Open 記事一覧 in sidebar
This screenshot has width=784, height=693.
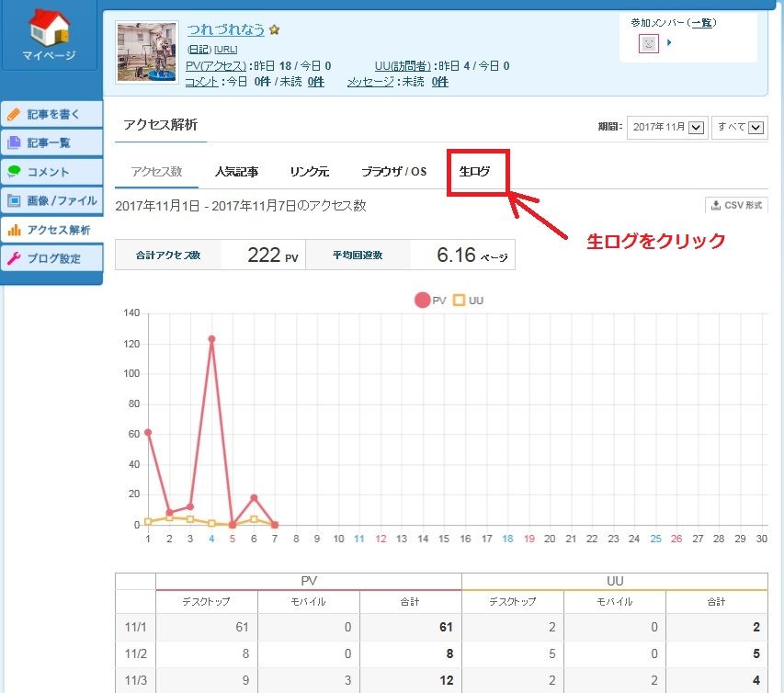pyautogui.click(x=52, y=143)
